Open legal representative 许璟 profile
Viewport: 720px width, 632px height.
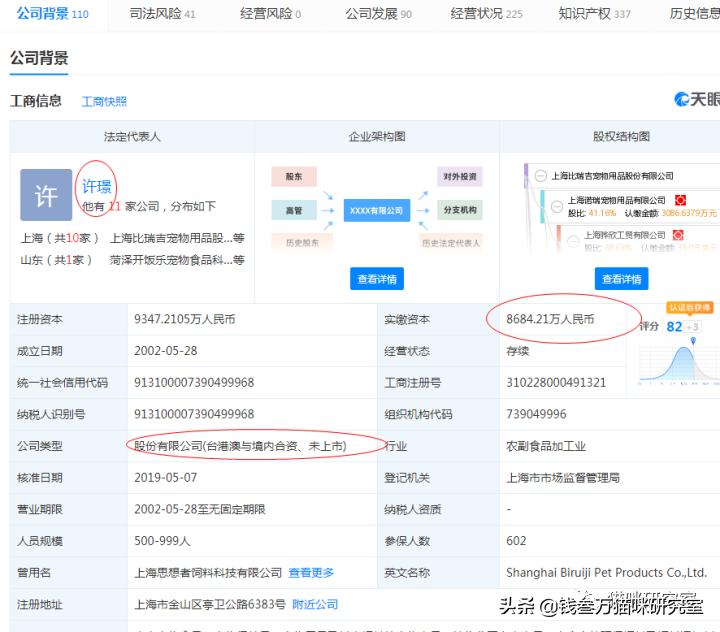point(96,186)
